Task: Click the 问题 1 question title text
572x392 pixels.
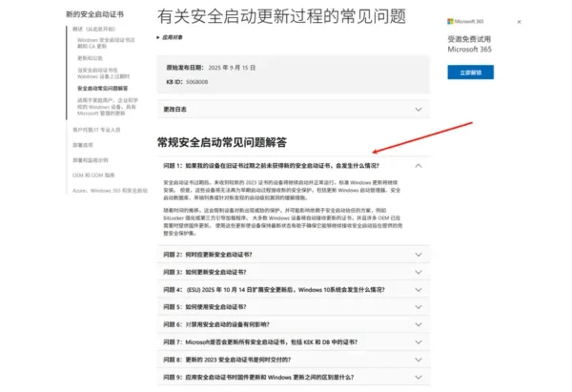Action: point(271,166)
